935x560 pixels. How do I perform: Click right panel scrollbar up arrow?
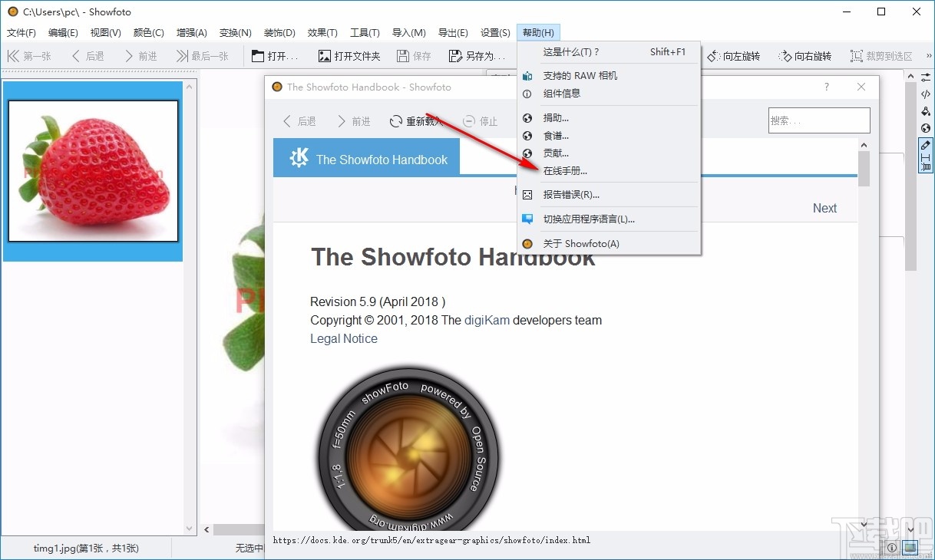[x=910, y=77]
